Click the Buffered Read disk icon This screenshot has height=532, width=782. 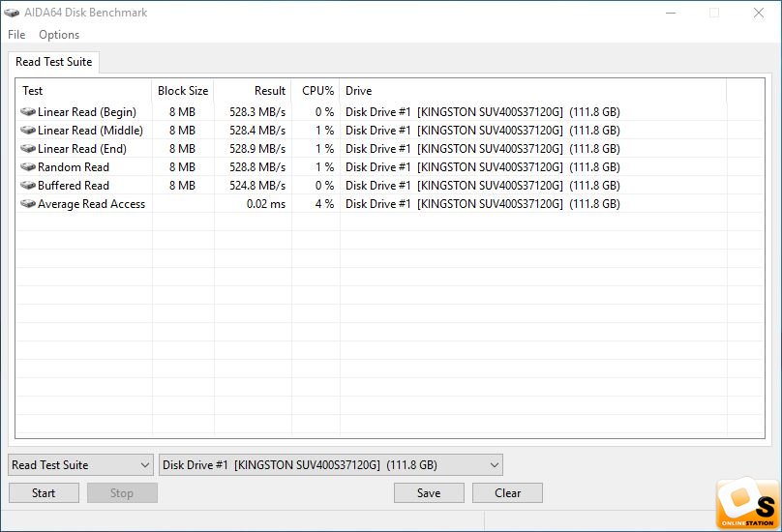point(28,186)
